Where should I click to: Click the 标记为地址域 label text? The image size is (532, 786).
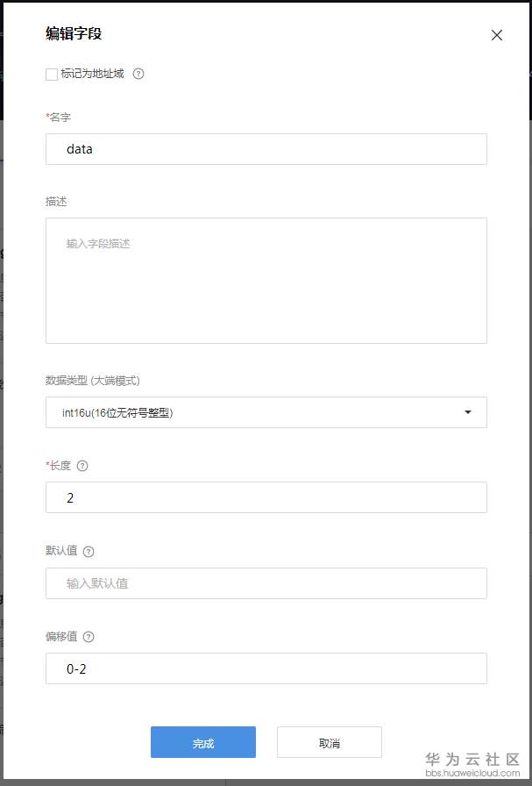pos(92,75)
